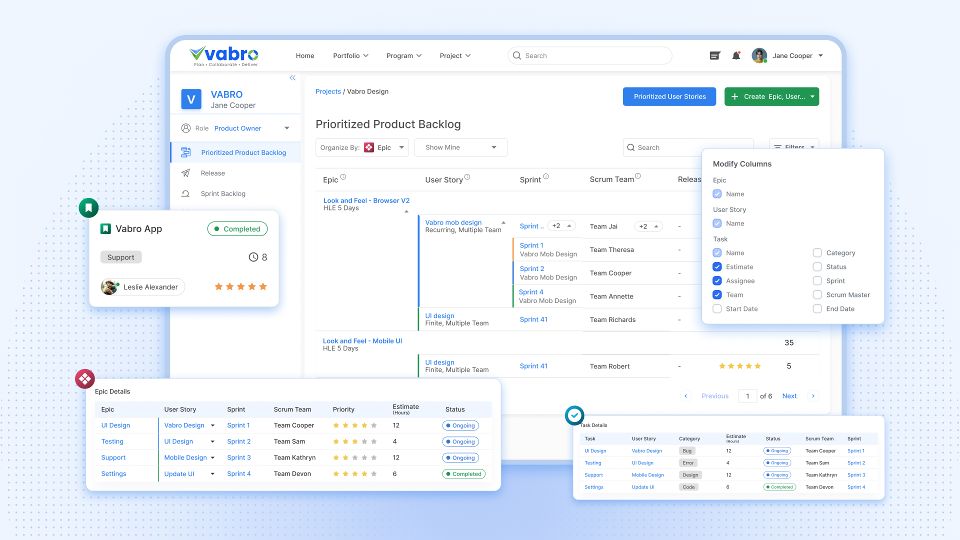Uncheck the Estimate column checkbox
Screen dimensions: 960x540
[x=717, y=267]
